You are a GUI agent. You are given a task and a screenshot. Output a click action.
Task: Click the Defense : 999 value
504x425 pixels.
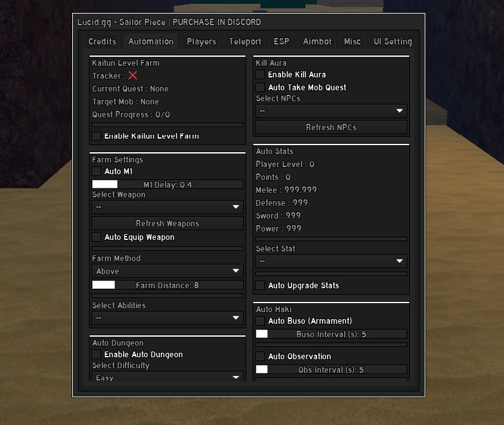click(282, 203)
